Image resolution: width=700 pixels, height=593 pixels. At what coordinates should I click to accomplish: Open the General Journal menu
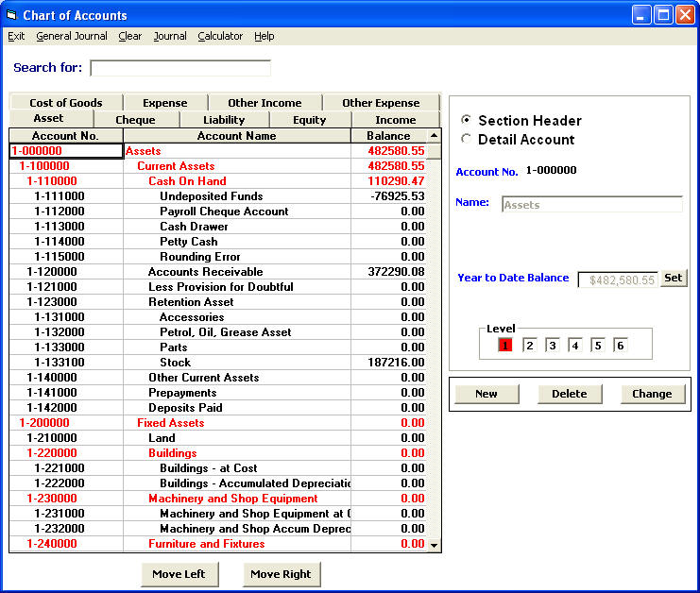coord(72,36)
